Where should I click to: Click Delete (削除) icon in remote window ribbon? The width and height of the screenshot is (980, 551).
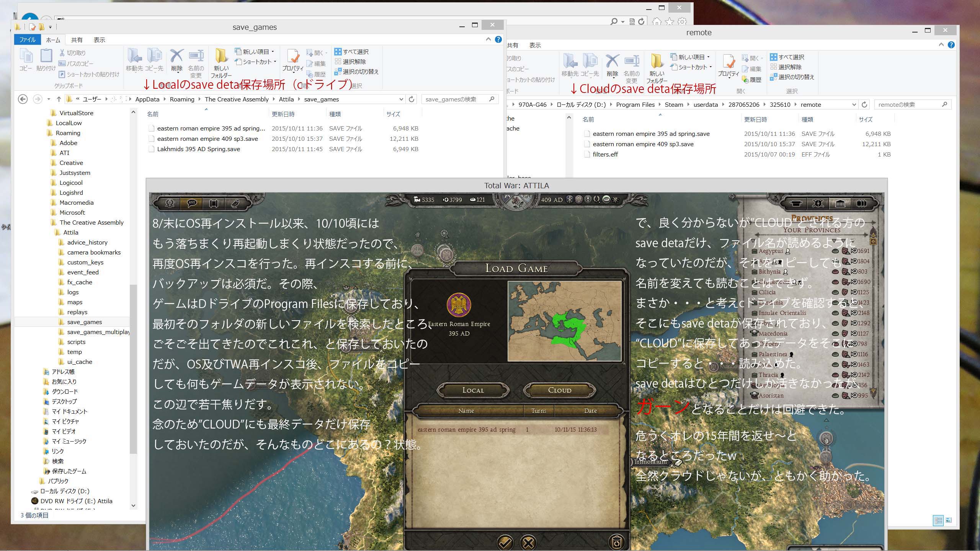pyautogui.click(x=612, y=65)
